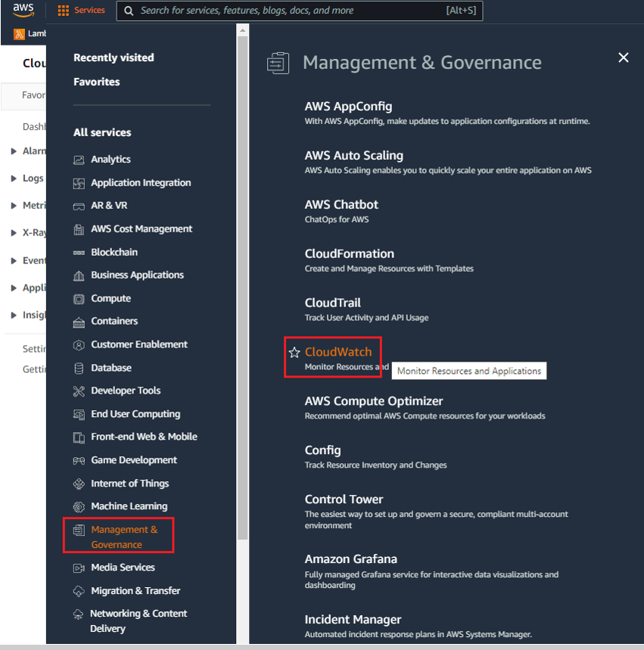Viewport: 644px width, 650px height.
Task: Click the Application Integration category icon
Action: tap(79, 183)
